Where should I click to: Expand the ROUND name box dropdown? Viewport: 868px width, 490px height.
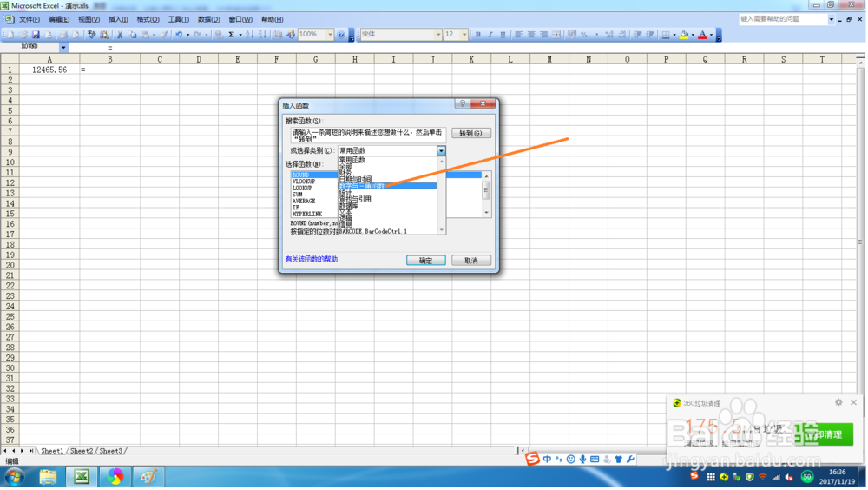[x=63, y=48]
